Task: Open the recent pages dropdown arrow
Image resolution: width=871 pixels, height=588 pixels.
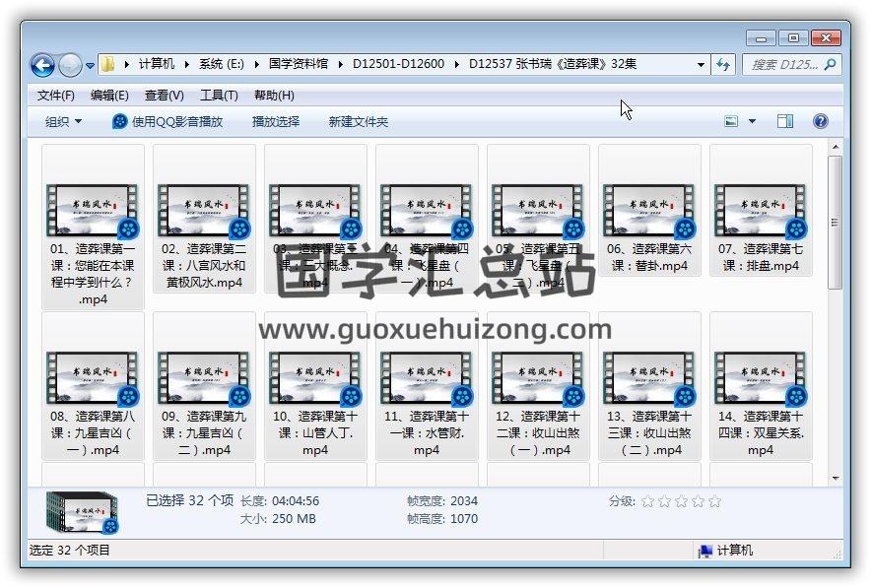Action: click(91, 66)
